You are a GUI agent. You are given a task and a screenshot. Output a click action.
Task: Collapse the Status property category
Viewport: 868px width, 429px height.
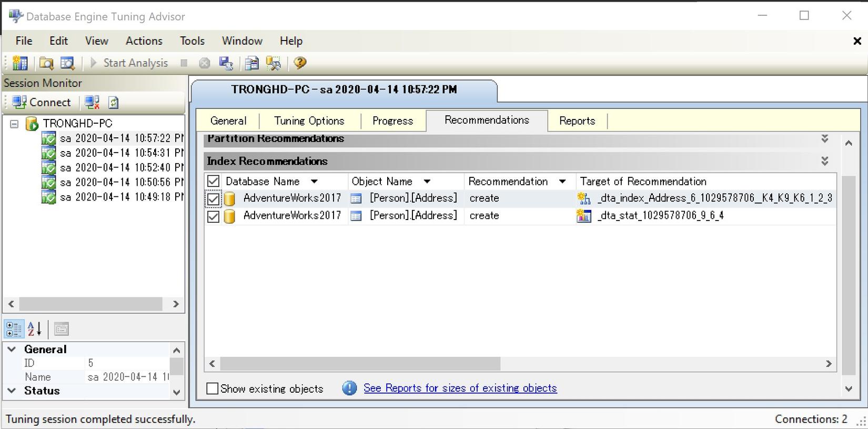tap(12, 391)
